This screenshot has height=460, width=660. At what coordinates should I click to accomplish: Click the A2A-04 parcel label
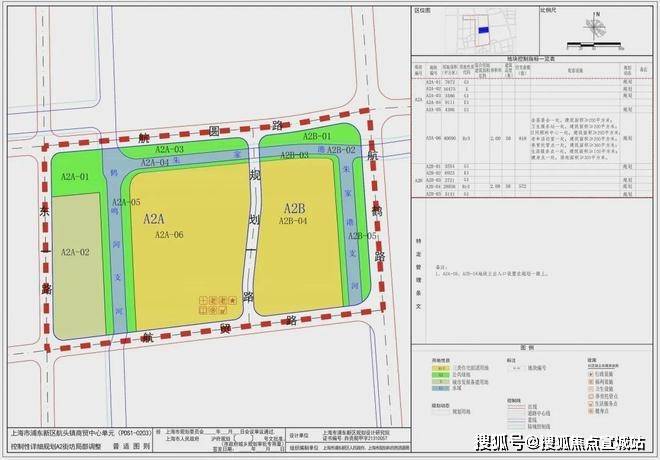click(154, 162)
